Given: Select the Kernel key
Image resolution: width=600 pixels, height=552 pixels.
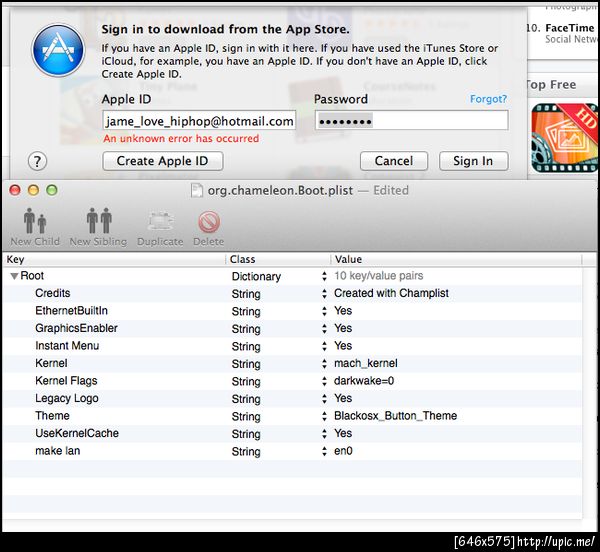Looking at the screenshot, I should coord(51,363).
